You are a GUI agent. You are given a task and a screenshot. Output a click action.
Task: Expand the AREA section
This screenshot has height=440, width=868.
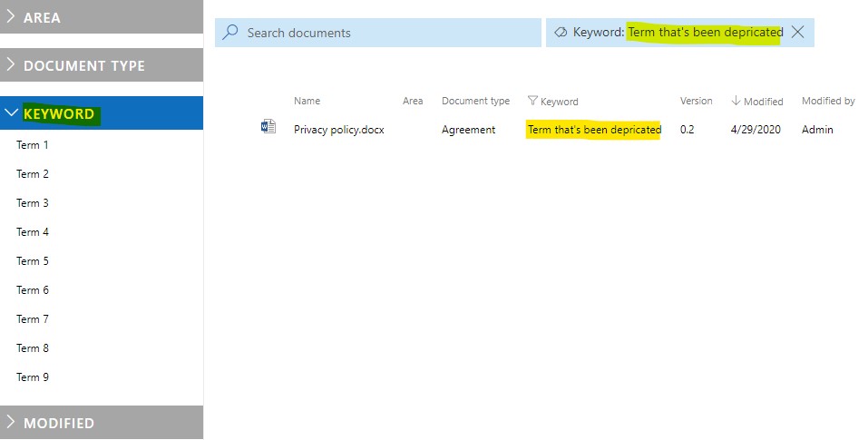102,16
